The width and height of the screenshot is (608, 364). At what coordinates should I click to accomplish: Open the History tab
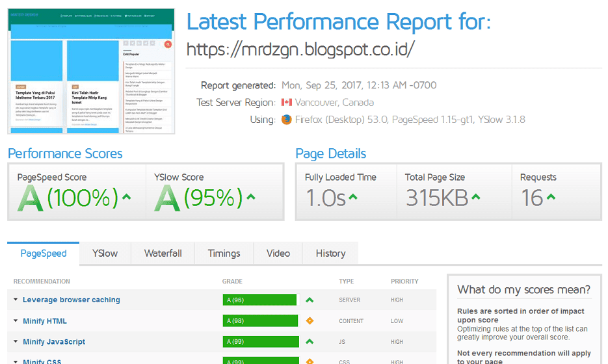330,253
